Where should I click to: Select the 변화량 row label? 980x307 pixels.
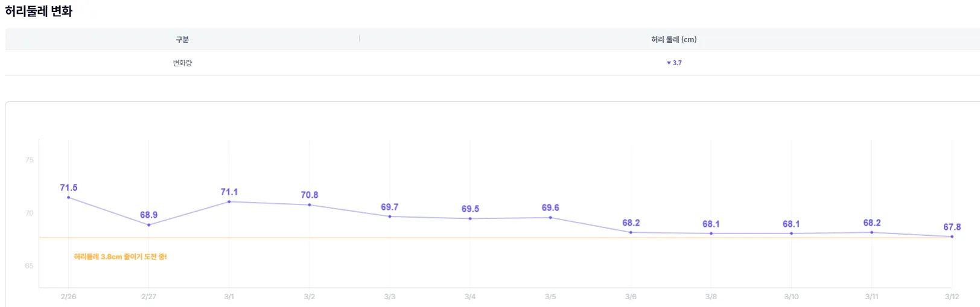point(182,63)
